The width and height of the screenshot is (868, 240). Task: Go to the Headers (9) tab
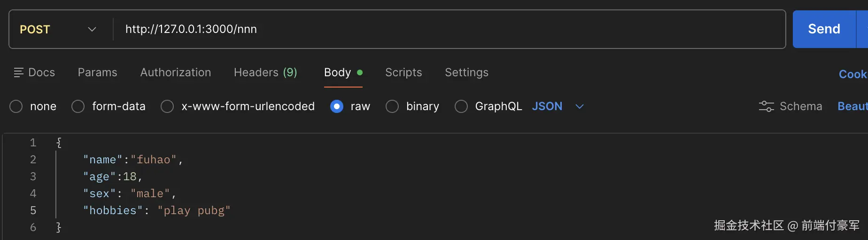[265, 72]
